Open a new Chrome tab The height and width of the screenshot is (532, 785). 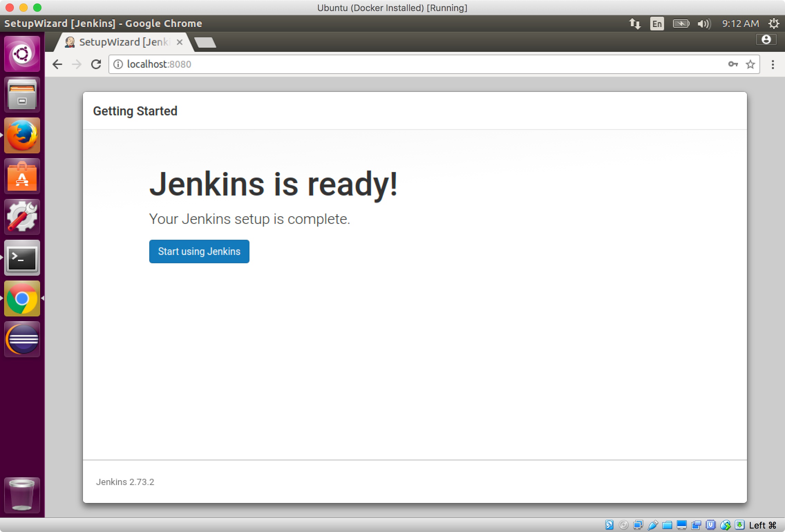coord(205,42)
